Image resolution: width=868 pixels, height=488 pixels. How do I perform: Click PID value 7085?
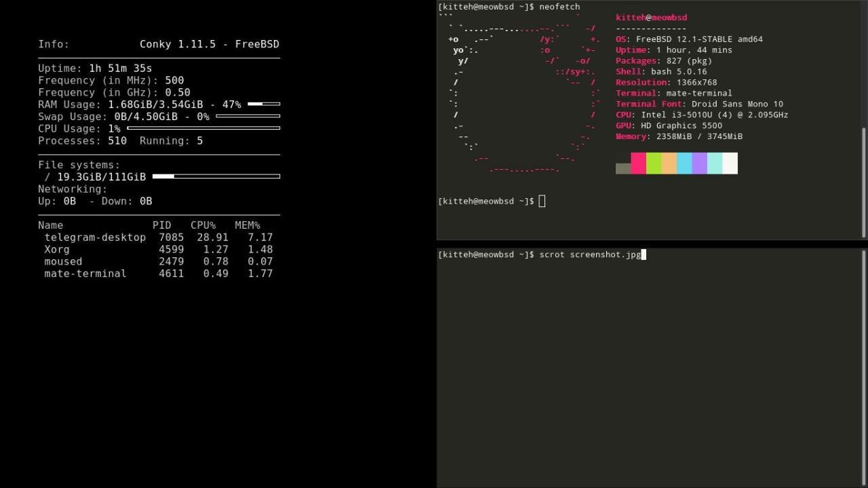171,238
